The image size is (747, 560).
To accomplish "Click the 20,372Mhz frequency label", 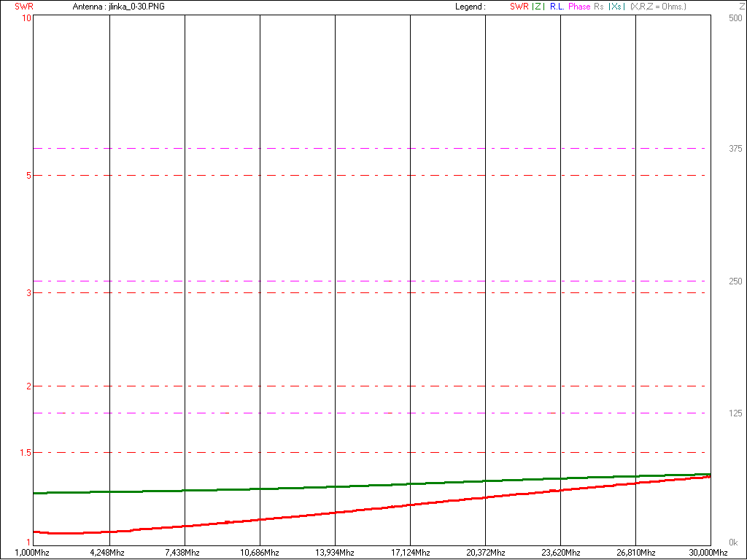I will tap(485, 553).
